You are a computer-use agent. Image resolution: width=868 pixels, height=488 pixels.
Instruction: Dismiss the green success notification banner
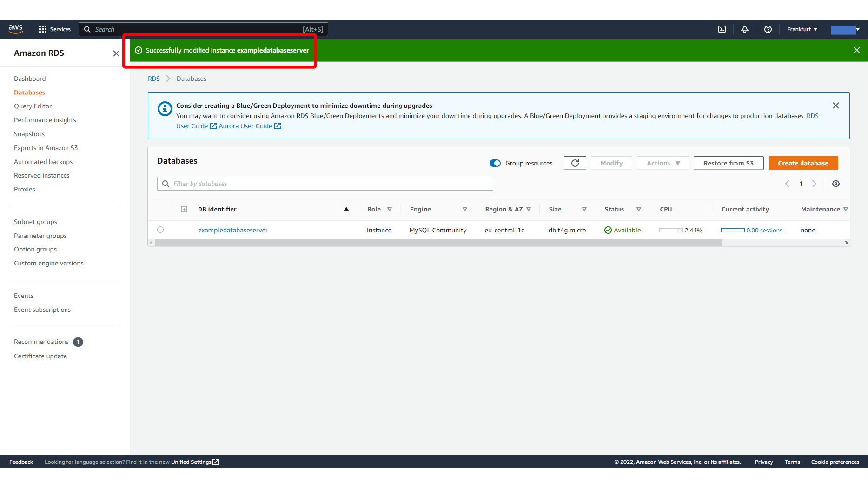point(856,50)
